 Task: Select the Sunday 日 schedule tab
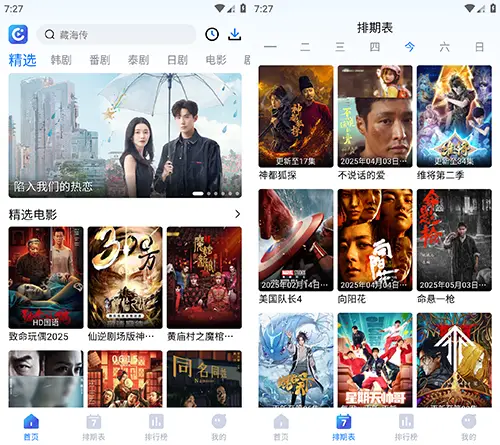click(x=479, y=47)
